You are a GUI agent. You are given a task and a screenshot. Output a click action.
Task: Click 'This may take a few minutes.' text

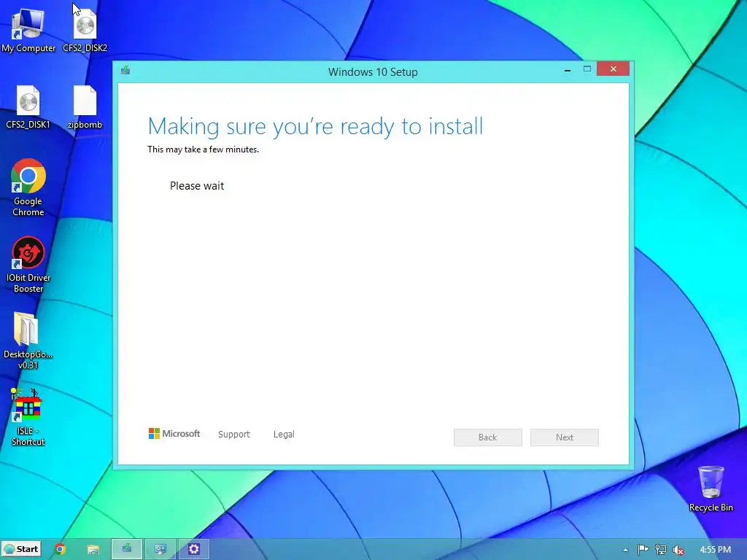tap(203, 149)
